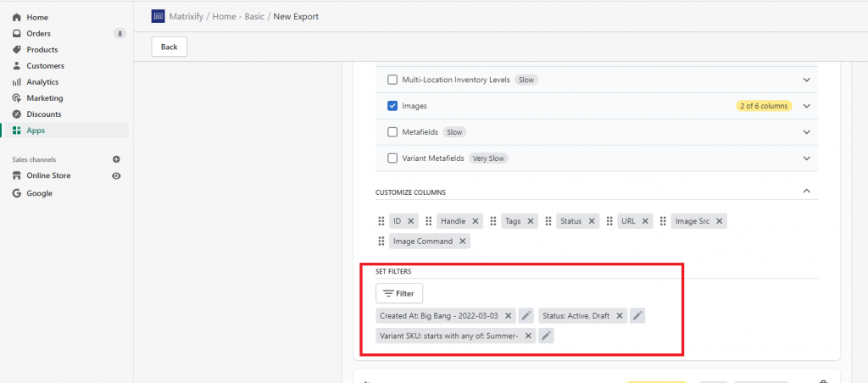Open the Filter button under Set Filters

(x=399, y=293)
